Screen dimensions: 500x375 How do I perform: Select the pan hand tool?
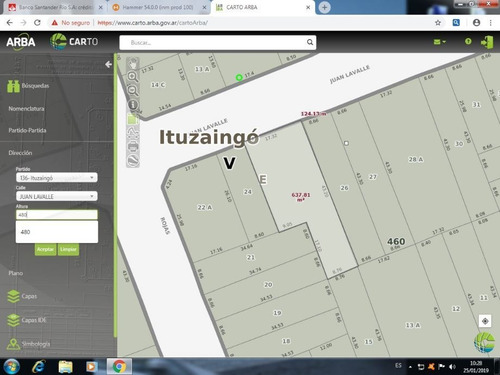(x=133, y=63)
